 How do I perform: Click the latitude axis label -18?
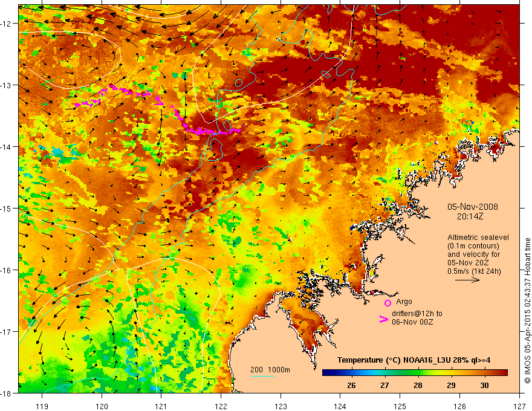[6, 393]
